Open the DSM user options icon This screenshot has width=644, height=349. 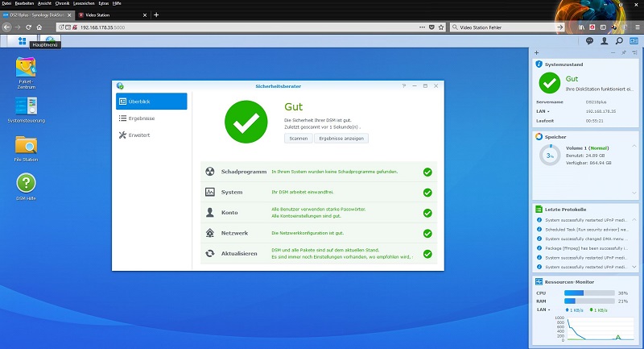pos(605,40)
